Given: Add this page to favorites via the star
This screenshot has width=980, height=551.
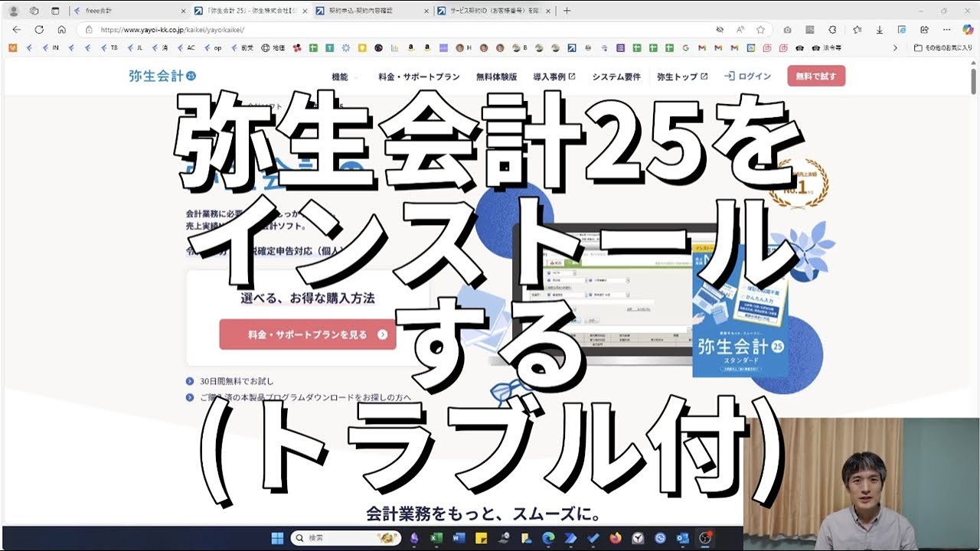Looking at the screenshot, I should 761,30.
